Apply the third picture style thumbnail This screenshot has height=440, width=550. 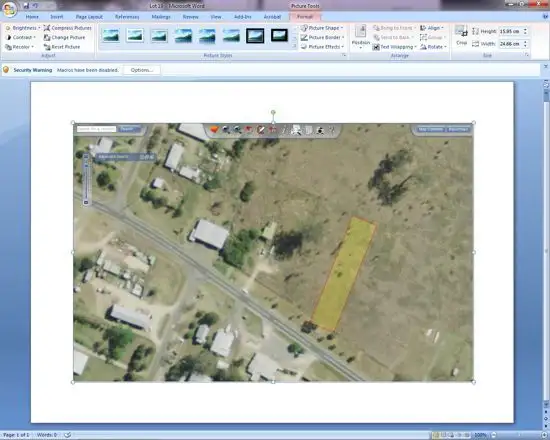(x=159, y=35)
